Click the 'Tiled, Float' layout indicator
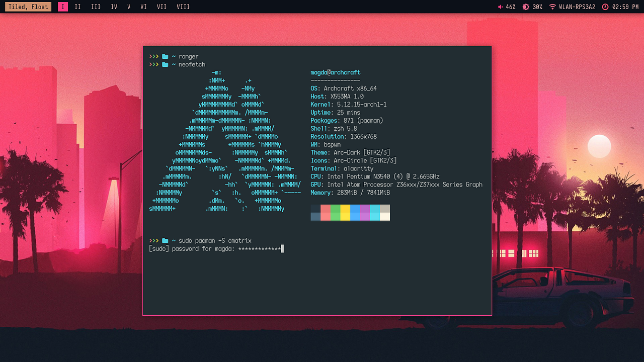The image size is (644, 362). click(x=28, y=7)
